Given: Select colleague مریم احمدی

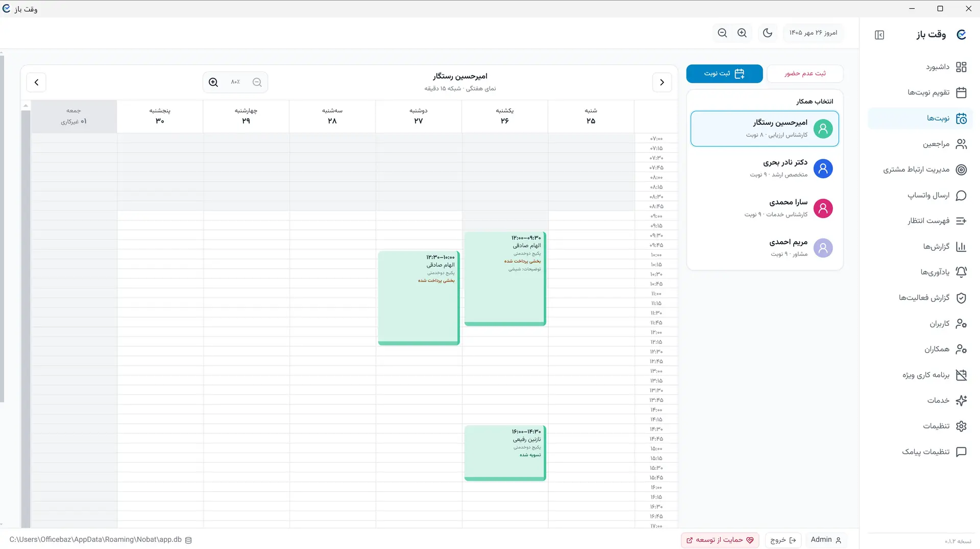Looking at the screenshot, I should coord(765,248).
